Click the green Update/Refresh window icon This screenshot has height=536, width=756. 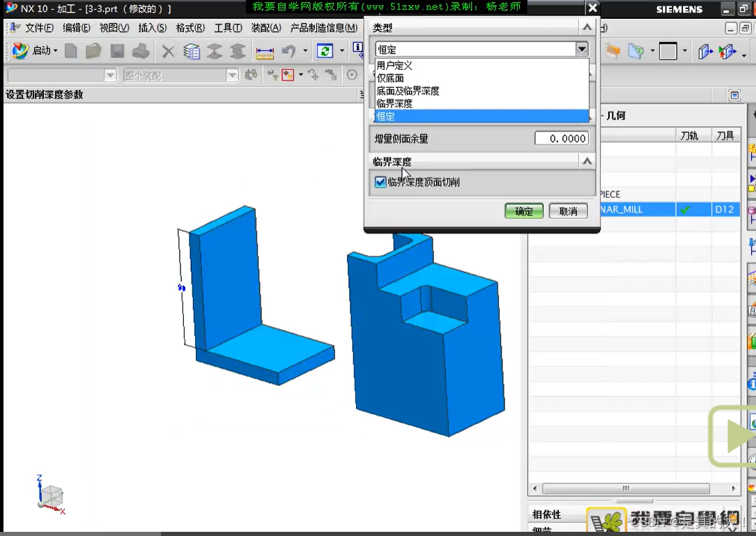click(x=325, y=50)
